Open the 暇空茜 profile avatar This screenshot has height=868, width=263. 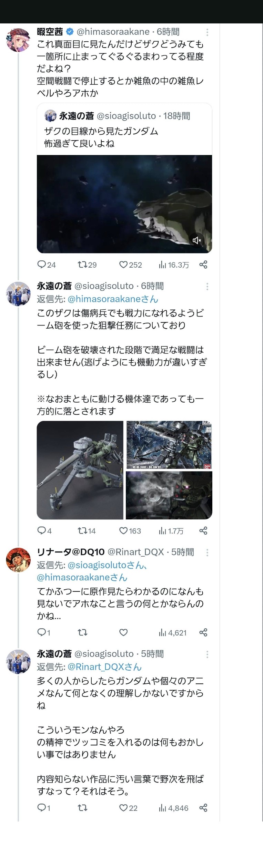click(x=18, y=40)
